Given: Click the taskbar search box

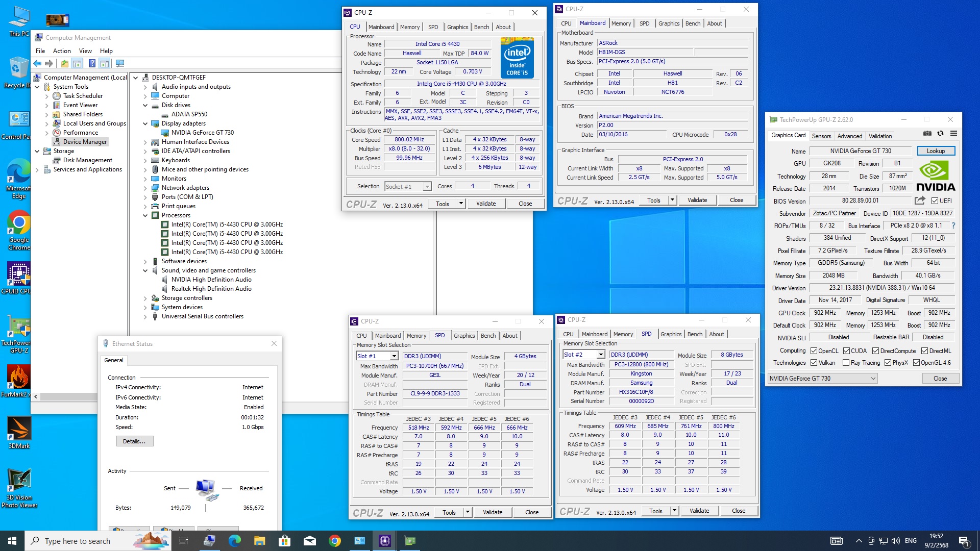Looking at the screenshot, I should (x=98, y=541).
